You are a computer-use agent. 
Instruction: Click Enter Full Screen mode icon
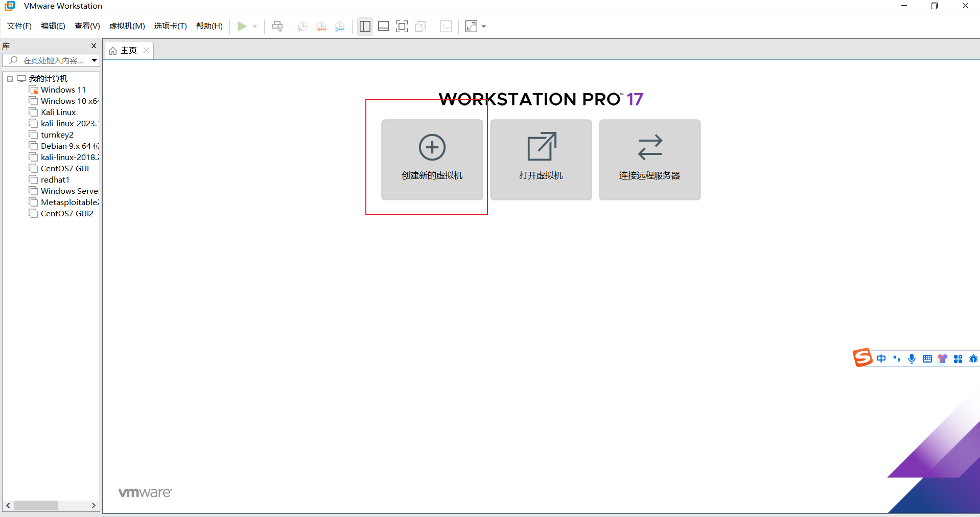tap(402, 26)
